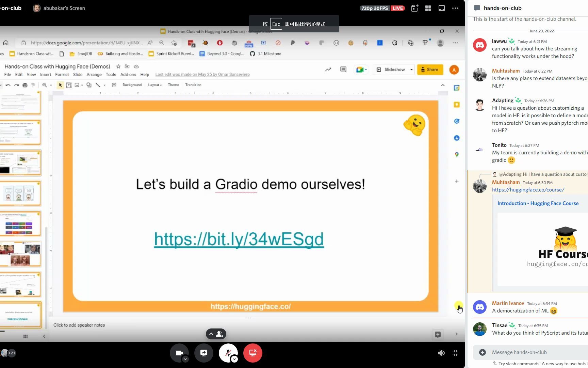Choose the line tool in Slides toolbar
The width and height of the screenshot is (588, 368).
click(x=98, y=85)
